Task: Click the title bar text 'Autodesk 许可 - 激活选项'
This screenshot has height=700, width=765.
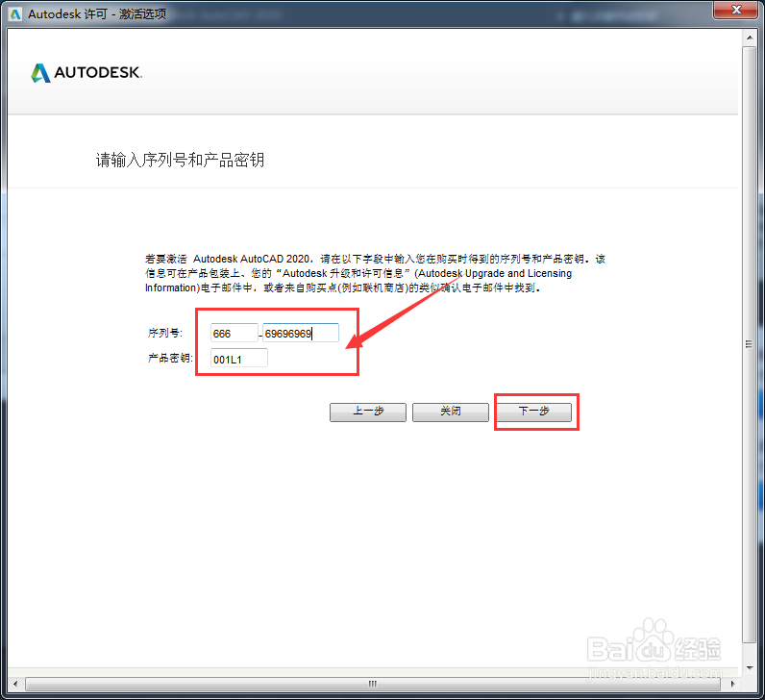Action: tap(97, 14)
